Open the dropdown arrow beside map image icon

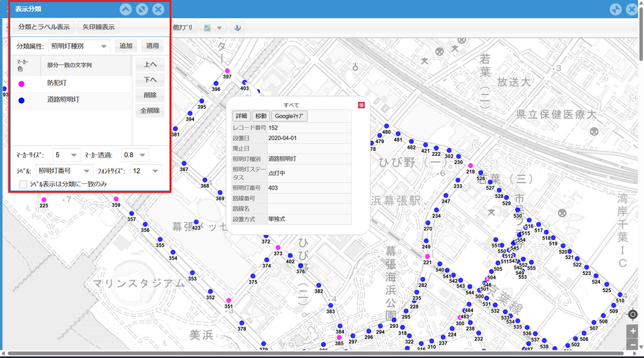pyautogui.click(x=219, y=28)
